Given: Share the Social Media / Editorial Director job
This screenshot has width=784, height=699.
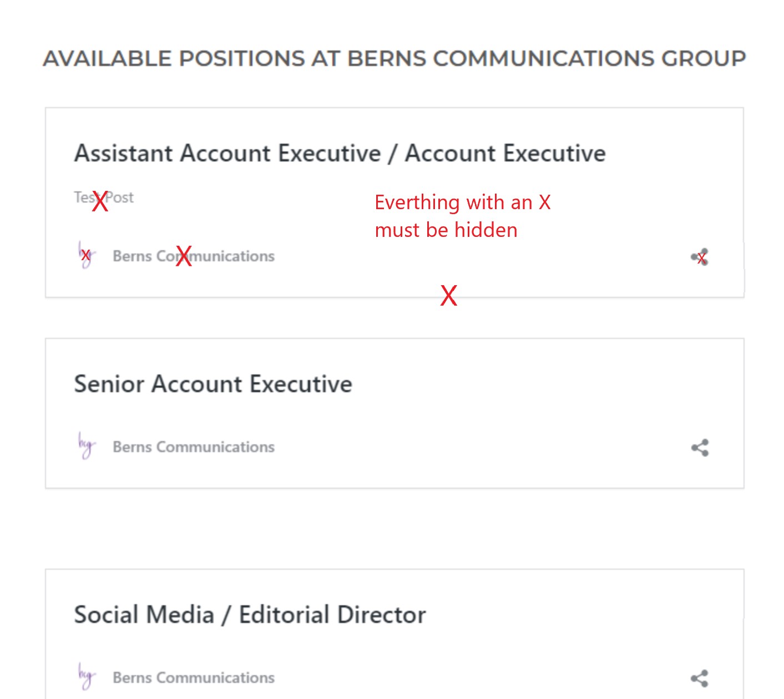Looking at the screenshot, I should tap(700, 678).
